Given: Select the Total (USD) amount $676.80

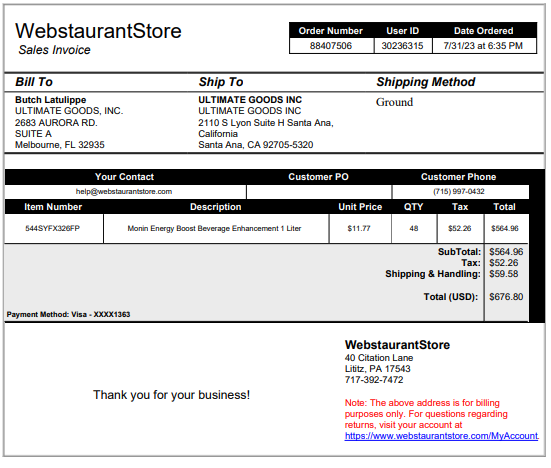Looking at the screenshot, I should coord(506,297).
